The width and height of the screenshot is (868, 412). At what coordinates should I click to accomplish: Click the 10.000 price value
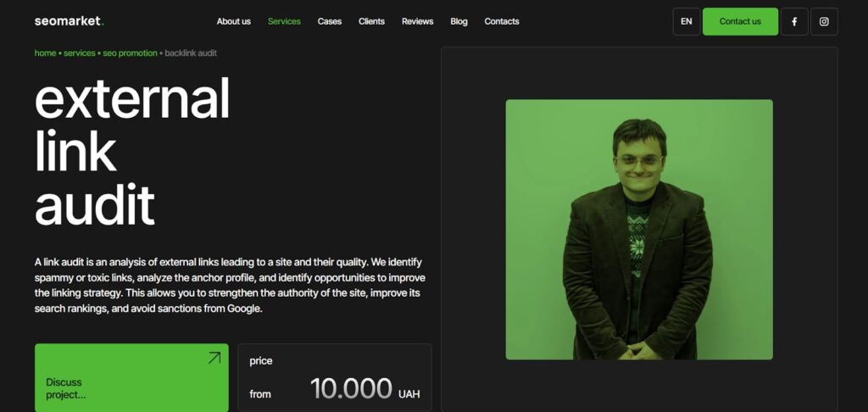351,389
